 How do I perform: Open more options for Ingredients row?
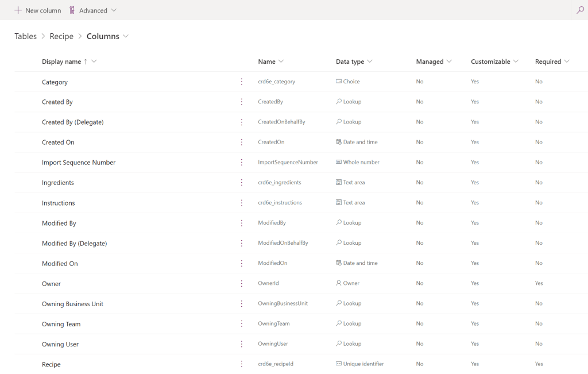tap(242, 182)
